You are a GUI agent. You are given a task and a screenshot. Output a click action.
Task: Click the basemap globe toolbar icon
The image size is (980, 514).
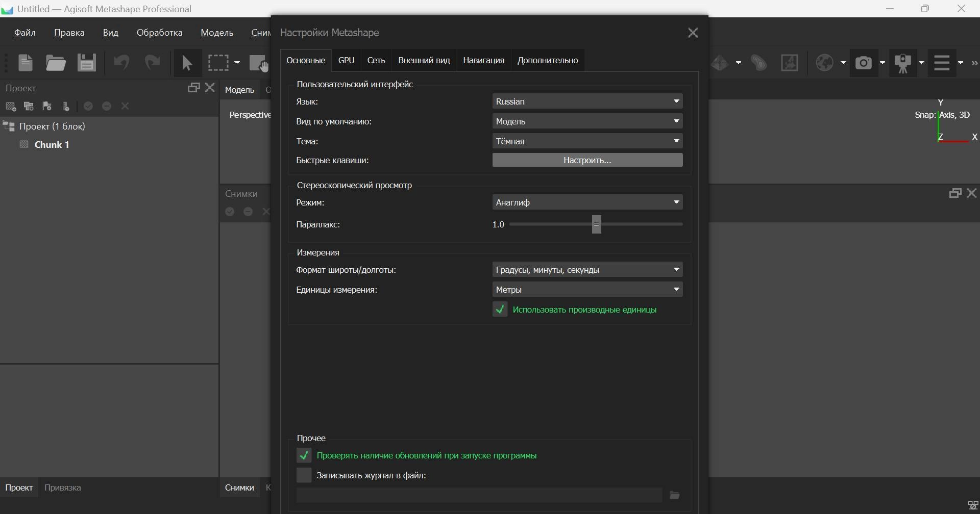click(x=824, y=63)
